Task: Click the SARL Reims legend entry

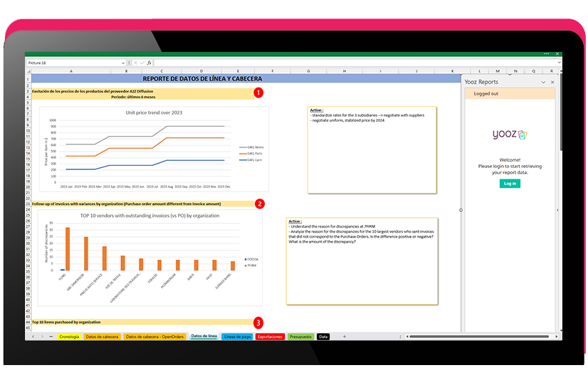Action: click(251, 147)
